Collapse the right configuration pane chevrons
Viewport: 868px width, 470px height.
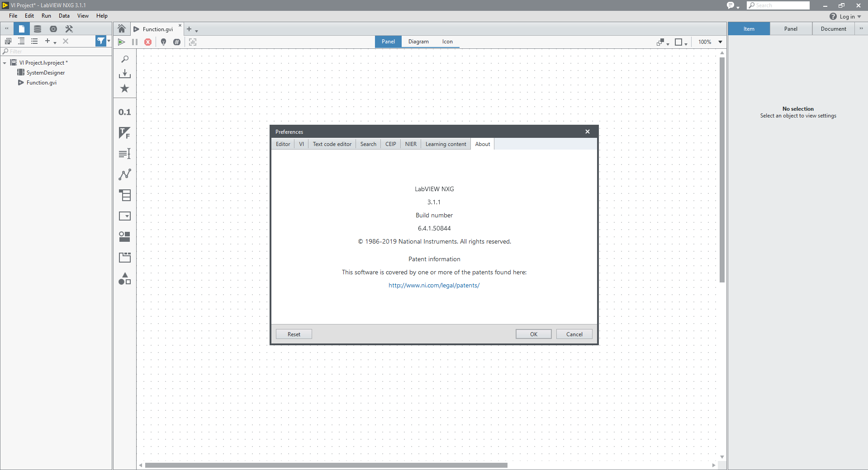(x=861, y=28)
